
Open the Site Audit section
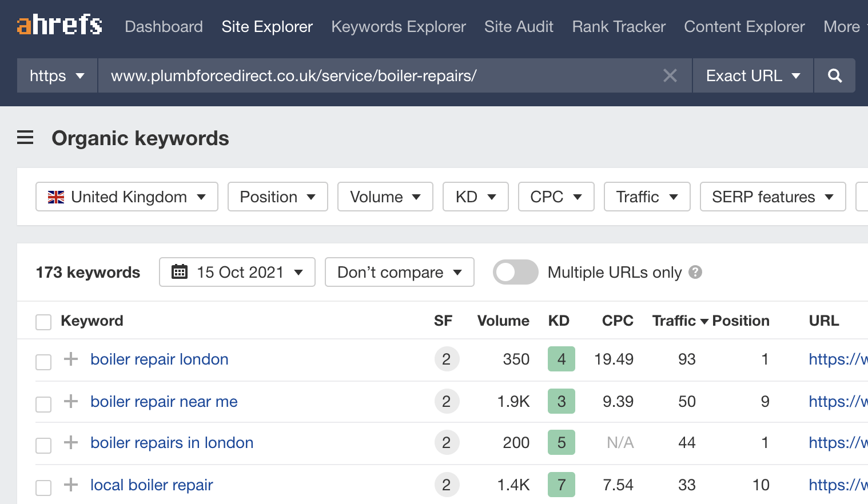[x=519, y=26]
